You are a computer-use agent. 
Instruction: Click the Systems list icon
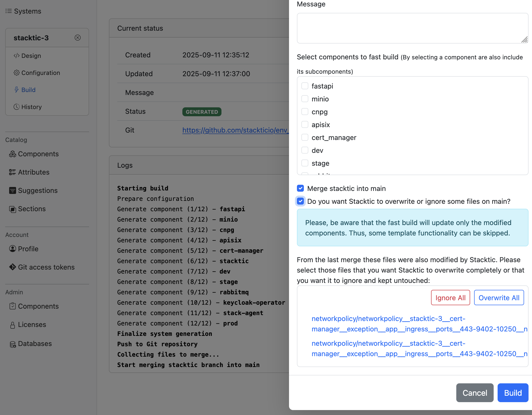(8, 11)
